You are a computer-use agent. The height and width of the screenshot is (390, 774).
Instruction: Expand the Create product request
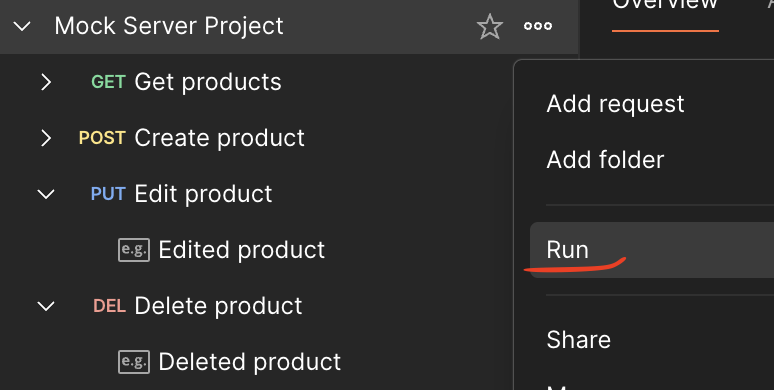coord(46,138)
